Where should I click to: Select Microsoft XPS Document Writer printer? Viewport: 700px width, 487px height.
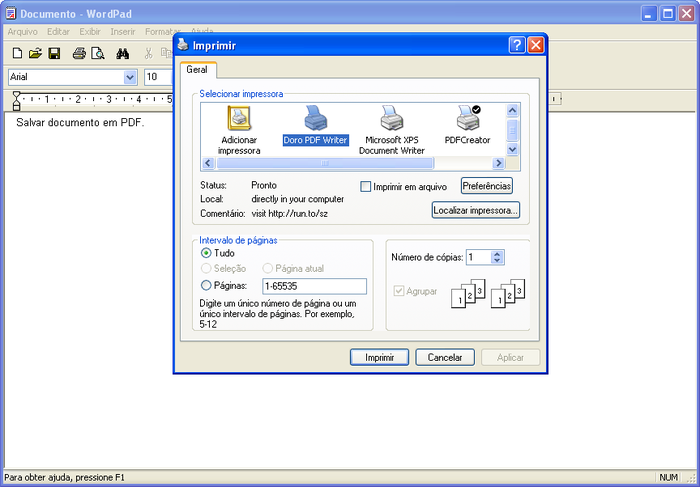[x=392, y=130]
